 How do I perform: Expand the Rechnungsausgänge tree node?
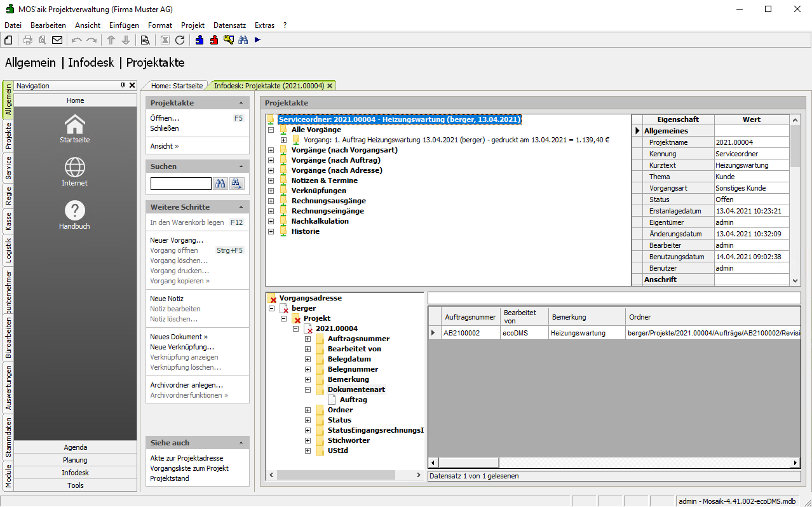pyautogui.click(x=271, y=201)
